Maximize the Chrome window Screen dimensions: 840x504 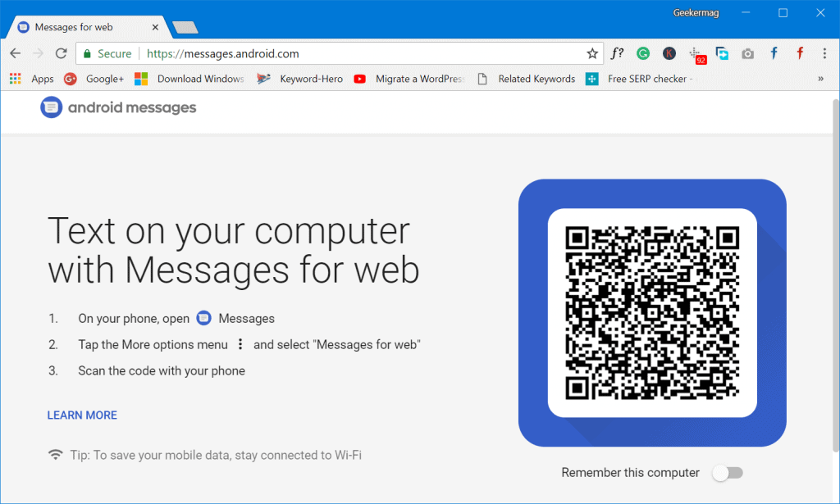tap(783, 13)
